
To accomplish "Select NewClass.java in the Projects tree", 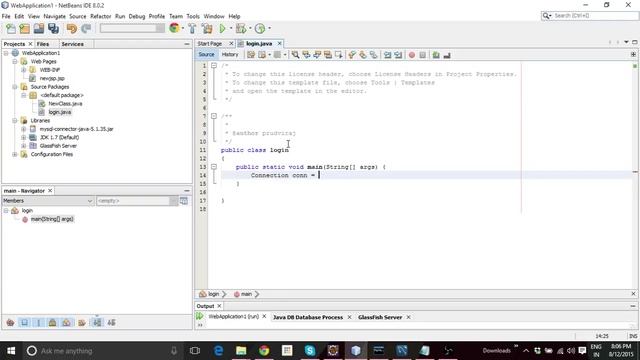I will (x=65, y=104).
